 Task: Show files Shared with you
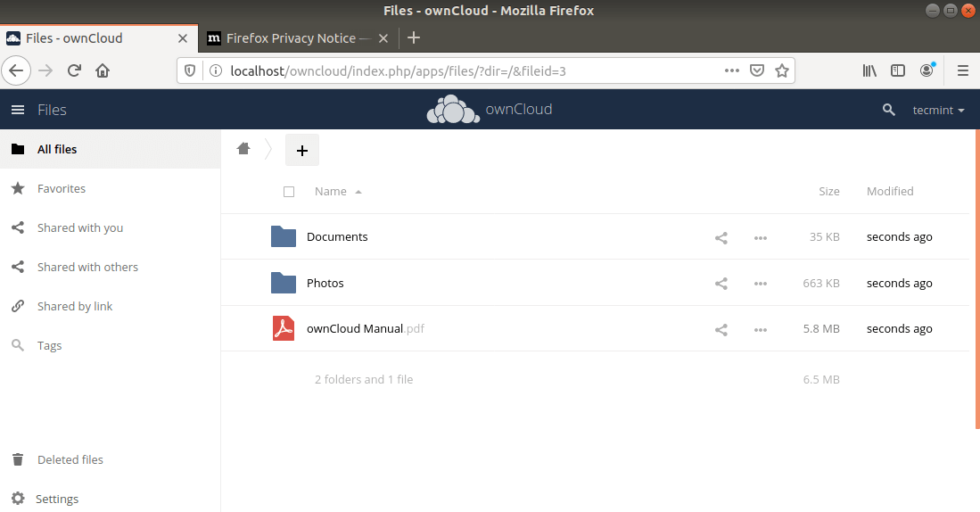coord(110,228)
